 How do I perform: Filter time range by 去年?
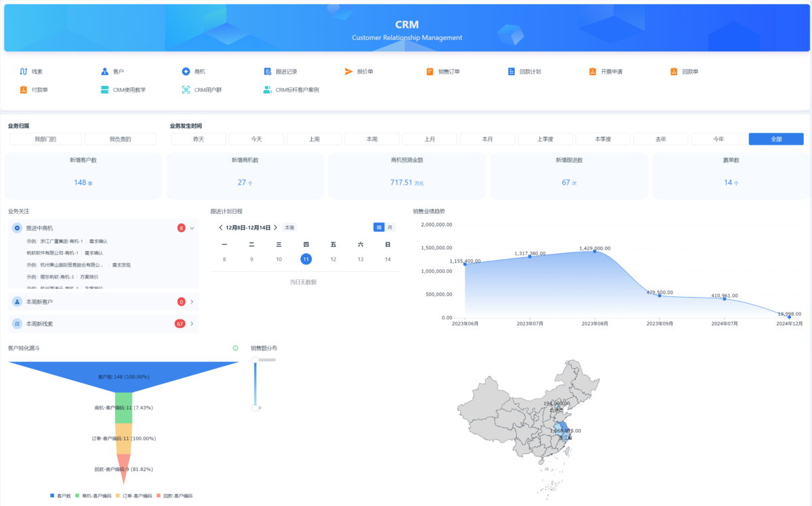(661, 139)
